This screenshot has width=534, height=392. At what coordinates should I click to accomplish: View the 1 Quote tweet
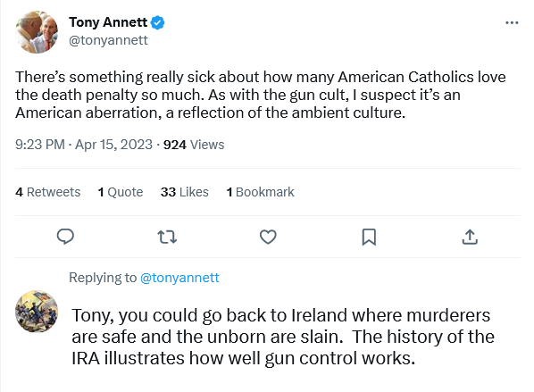(x=121, y=192)
